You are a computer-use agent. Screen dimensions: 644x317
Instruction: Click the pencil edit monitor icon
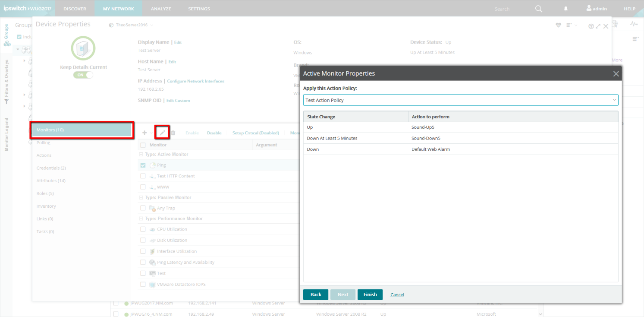click(x=162, y=133)
